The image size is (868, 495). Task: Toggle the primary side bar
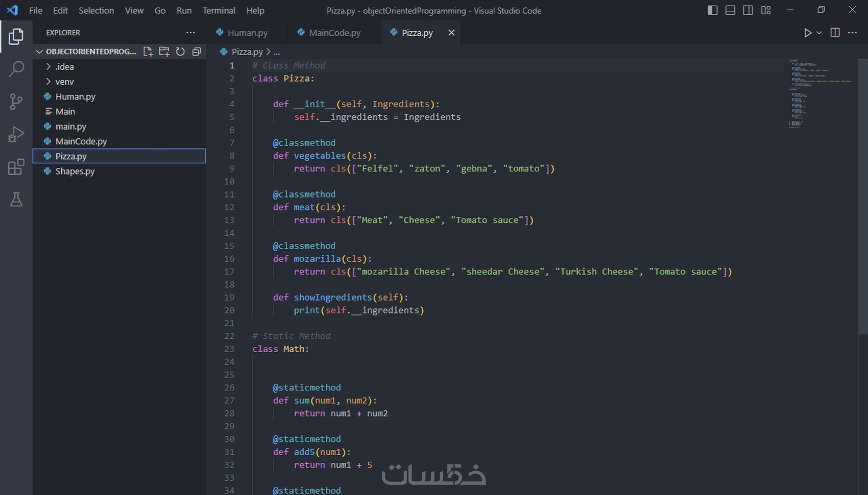[x=713, y=10]
